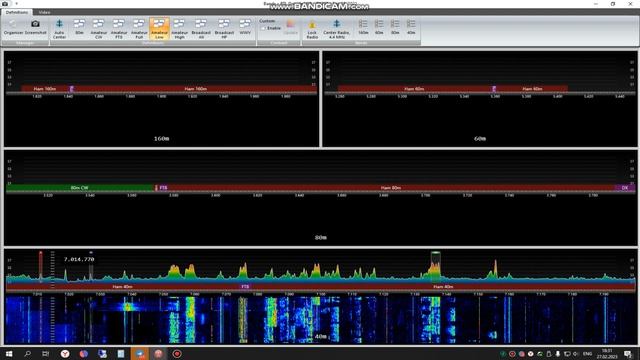
Task: Select the Broadcast AM definition
Action: pyautogui.click(x=201, y=29)
